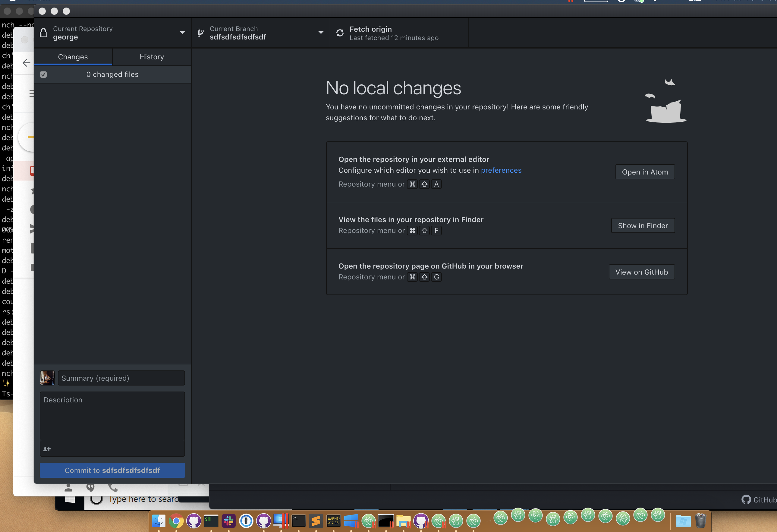Open the Console app in the dock
Screen dimensions: 777x532
coord(334,521)
